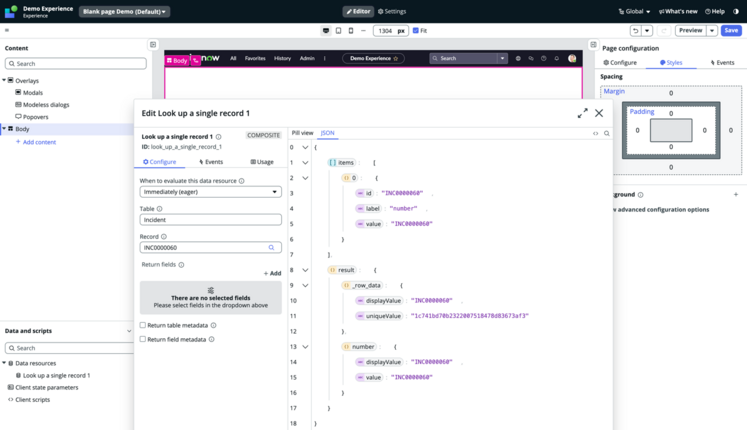Open What's new
Image resolution: width=747 pixels, height=430 pixels.
click(x=678, y=11)
